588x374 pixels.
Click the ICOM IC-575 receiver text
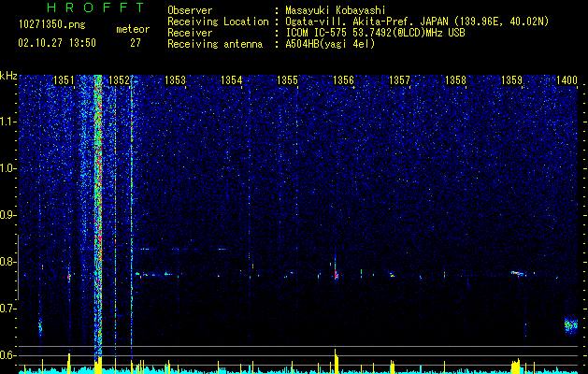click(375, 33)
